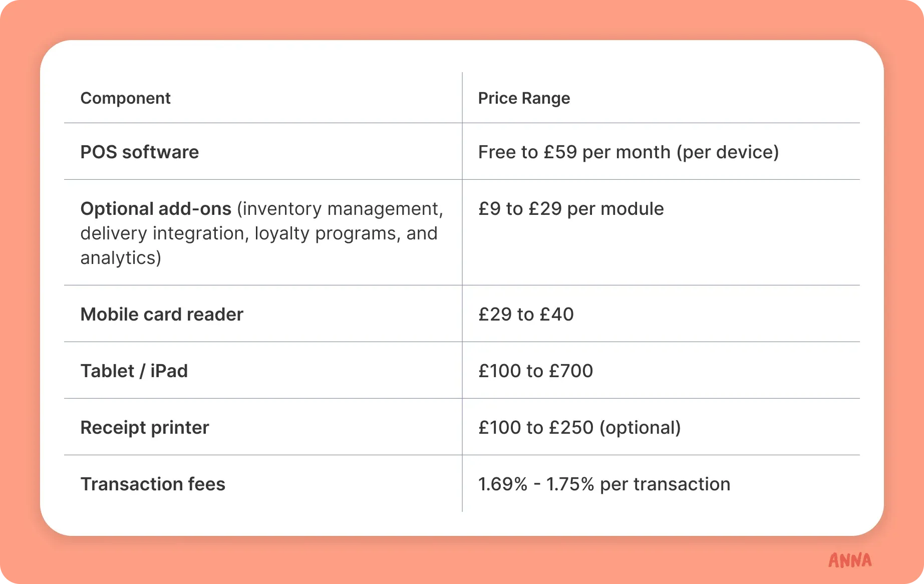Click the Transaction fees row label
This screenshot has height=584, width=924.
pyautogui.click(x=153, y=484)
